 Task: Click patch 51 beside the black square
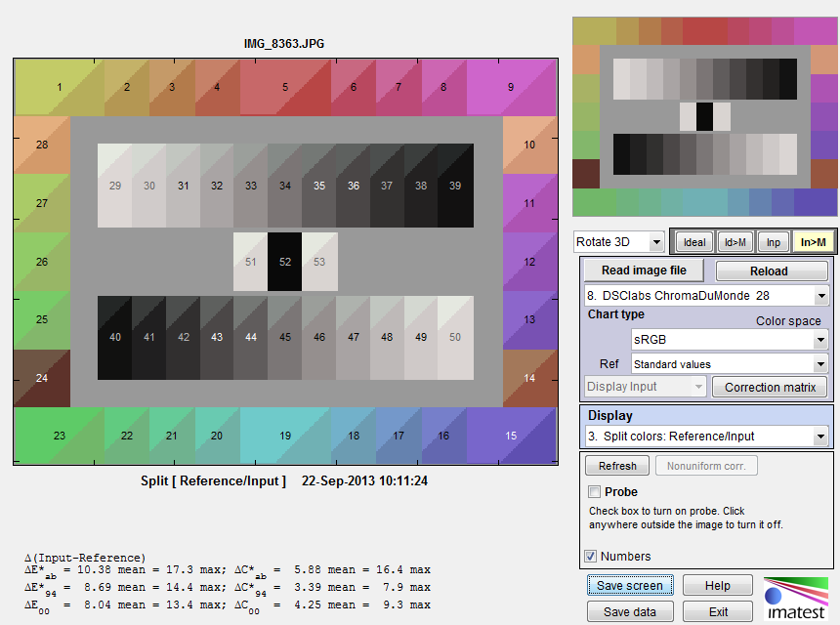pos(250,262)
